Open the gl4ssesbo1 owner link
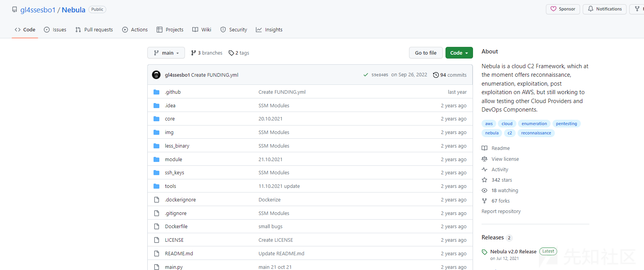 (x=38, y=10)
